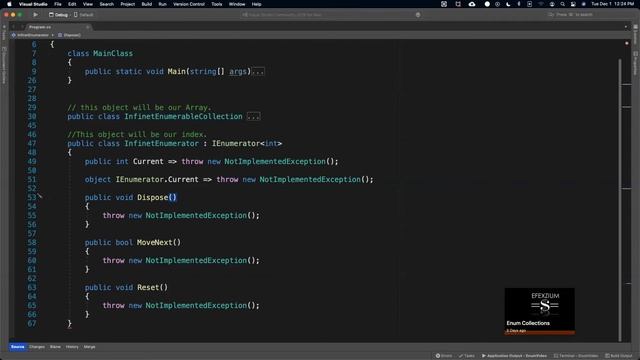Open the macOS Spotlight search icon

562,4
